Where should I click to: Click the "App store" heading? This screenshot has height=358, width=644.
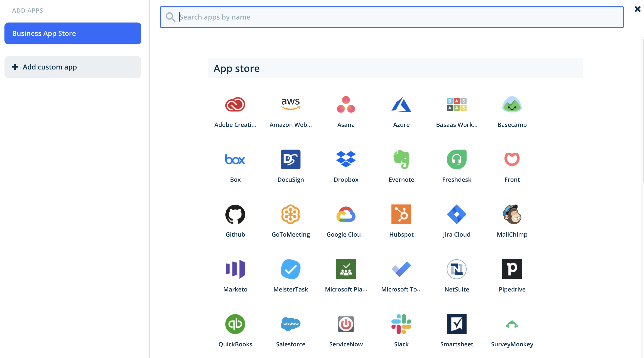[x=236, y=68]
